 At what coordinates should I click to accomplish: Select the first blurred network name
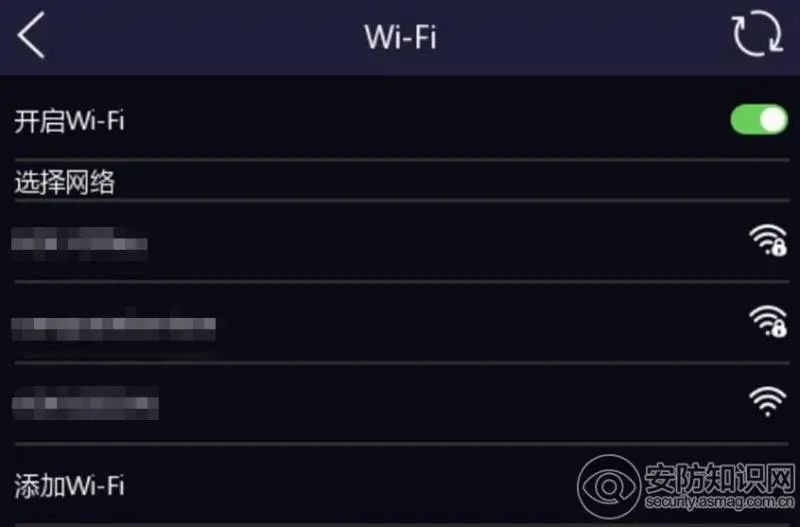pyautogui.click(x=80, y=243)
